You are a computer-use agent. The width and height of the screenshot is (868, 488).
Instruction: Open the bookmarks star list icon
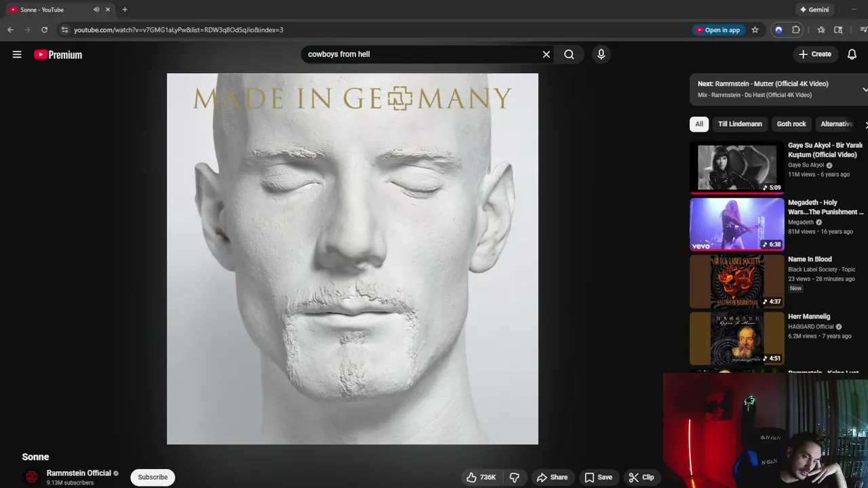coord(821,30)
